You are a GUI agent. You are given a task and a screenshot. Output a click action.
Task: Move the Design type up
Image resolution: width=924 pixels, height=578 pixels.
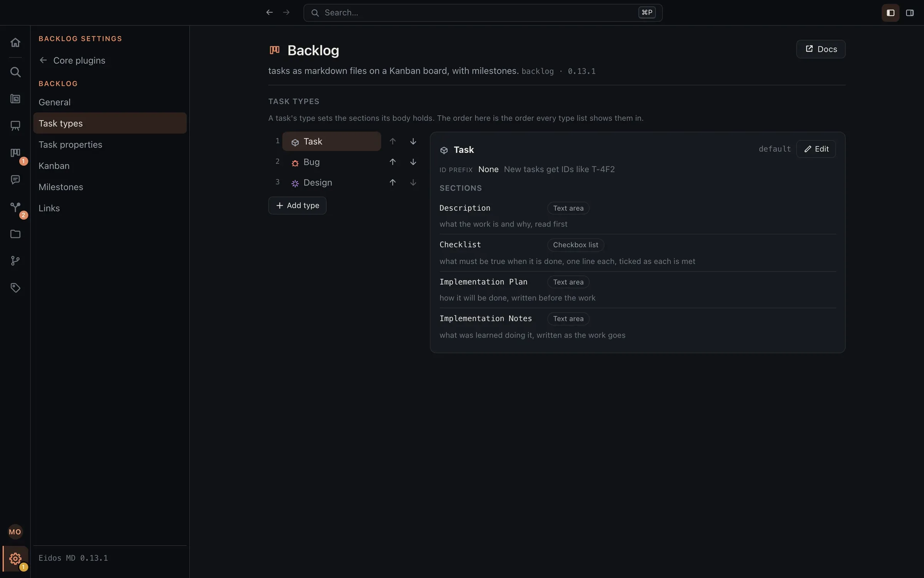[392, 182]
